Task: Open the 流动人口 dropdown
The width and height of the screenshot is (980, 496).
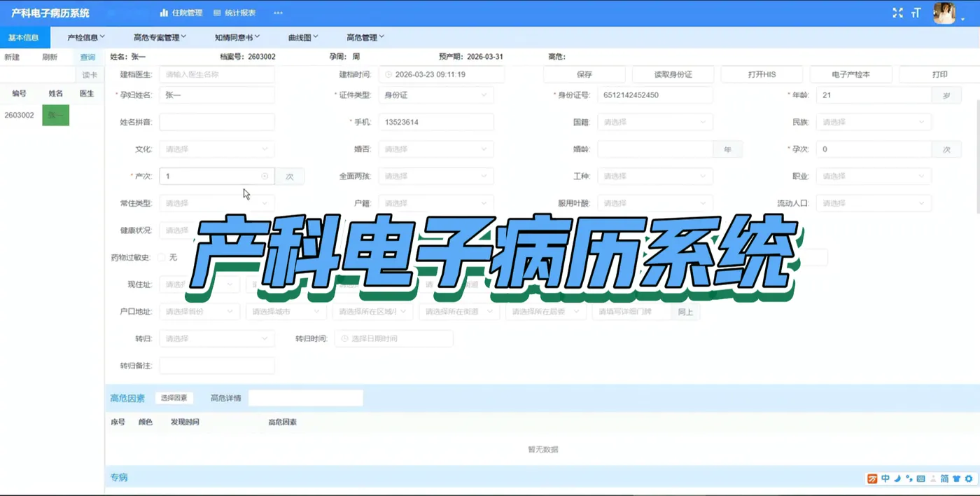Action: coord(874,203)
